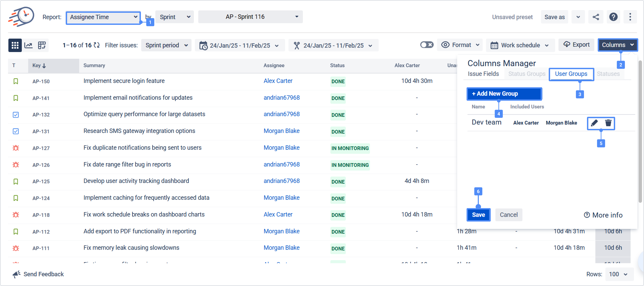Open the help question mark icon

coord(613,17)
